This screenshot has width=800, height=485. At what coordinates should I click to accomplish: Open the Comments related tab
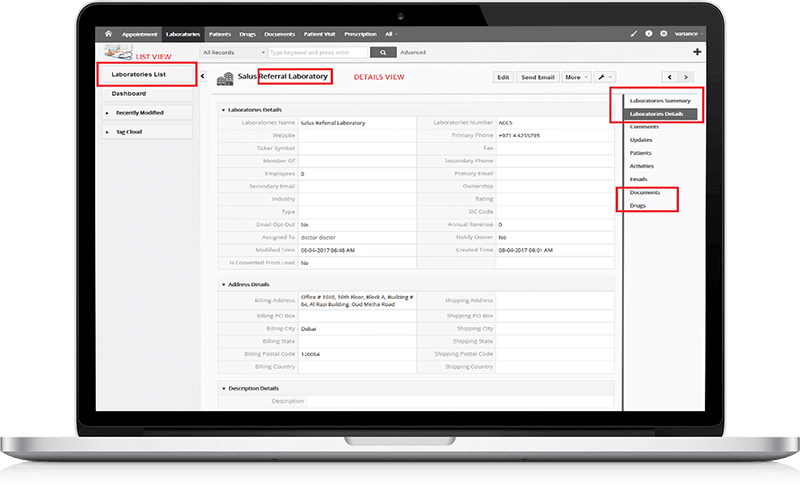tap(644, 126)
